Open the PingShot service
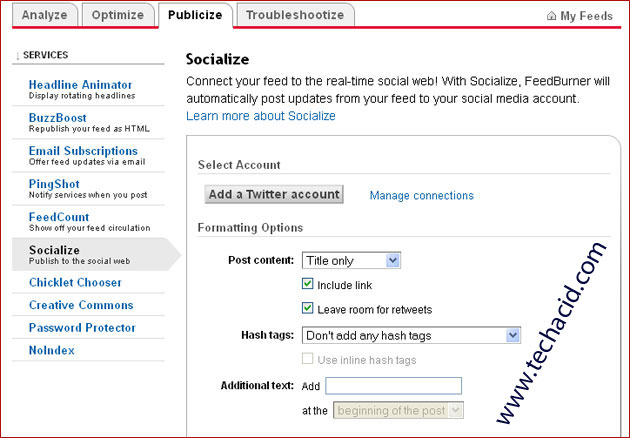Image resolution: width=630 pixels, height=438 pixels. click(x=54, y=184)
